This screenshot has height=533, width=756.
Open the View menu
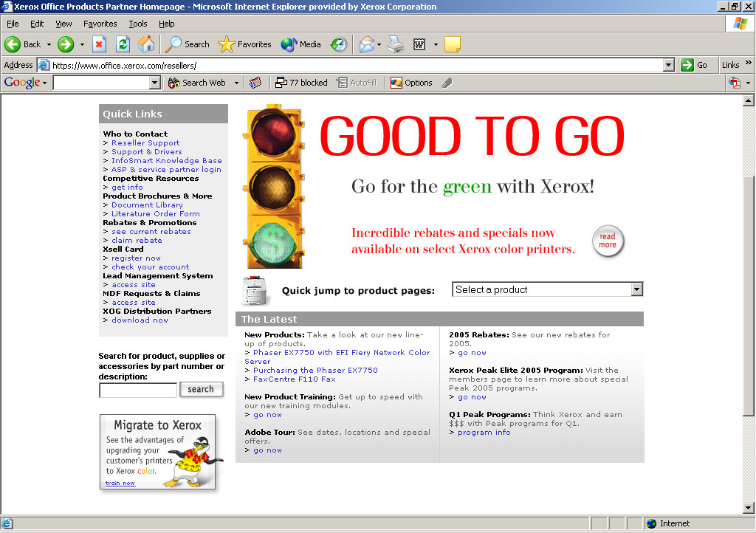[63, 24]
